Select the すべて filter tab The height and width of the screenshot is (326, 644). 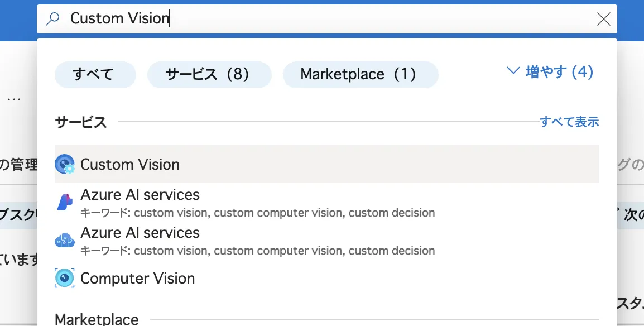[x=95, y=74]
